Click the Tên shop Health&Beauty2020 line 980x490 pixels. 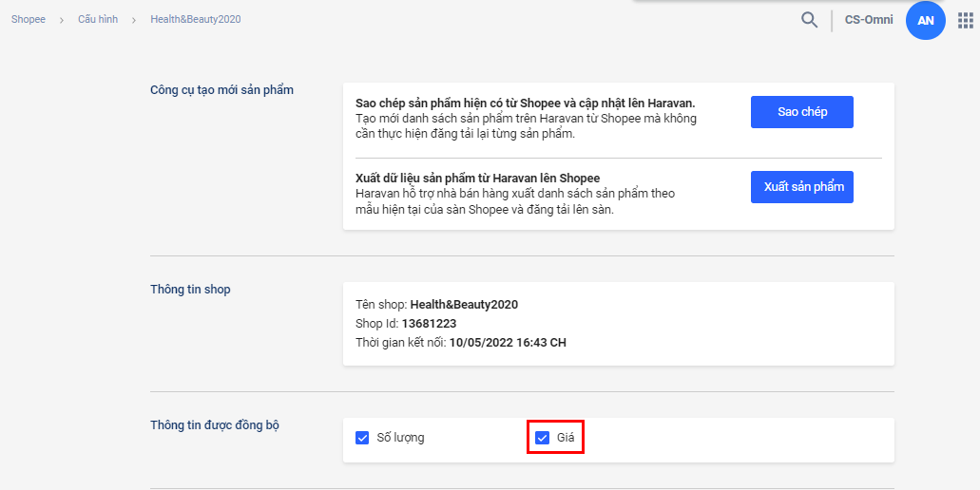click(436, 305)
